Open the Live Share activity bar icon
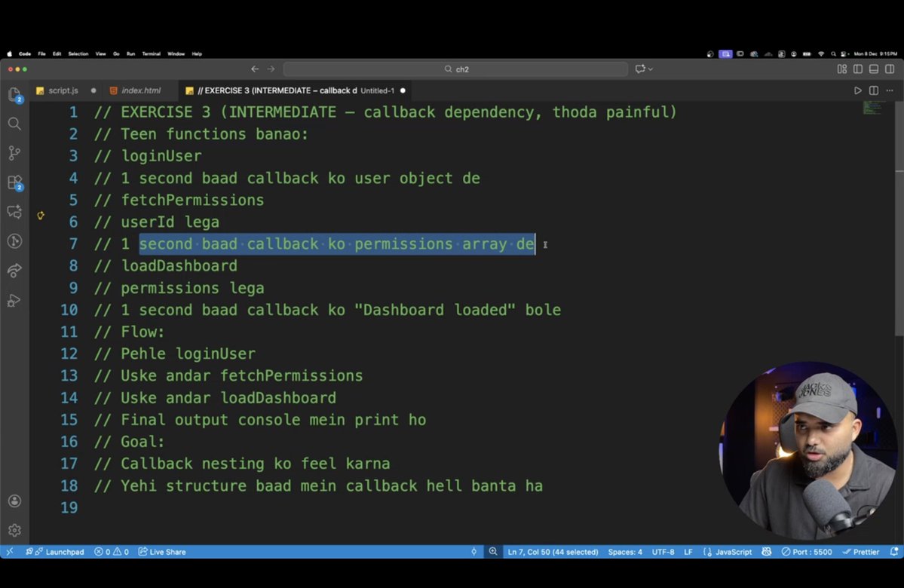Viewport: 904px width, 588px height. 14,271
